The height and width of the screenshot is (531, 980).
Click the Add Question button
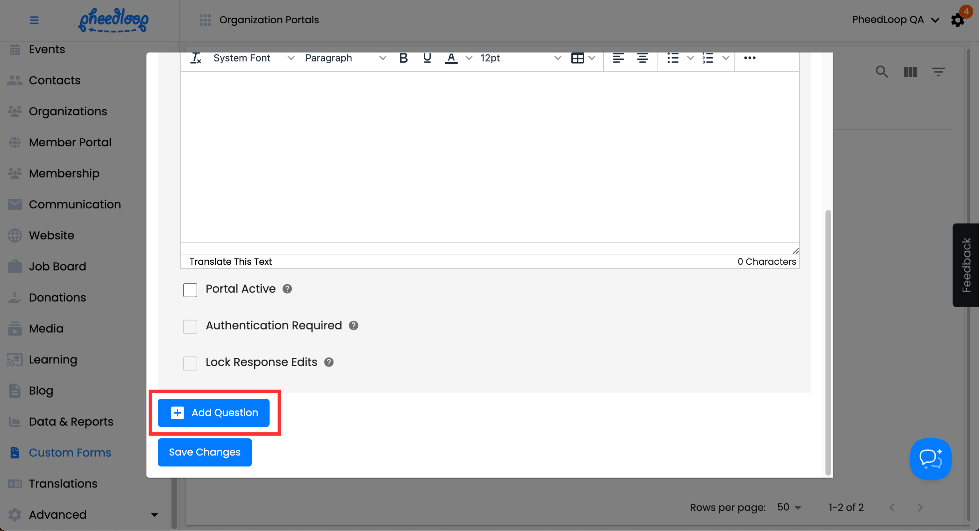click(x=214, y=413)
